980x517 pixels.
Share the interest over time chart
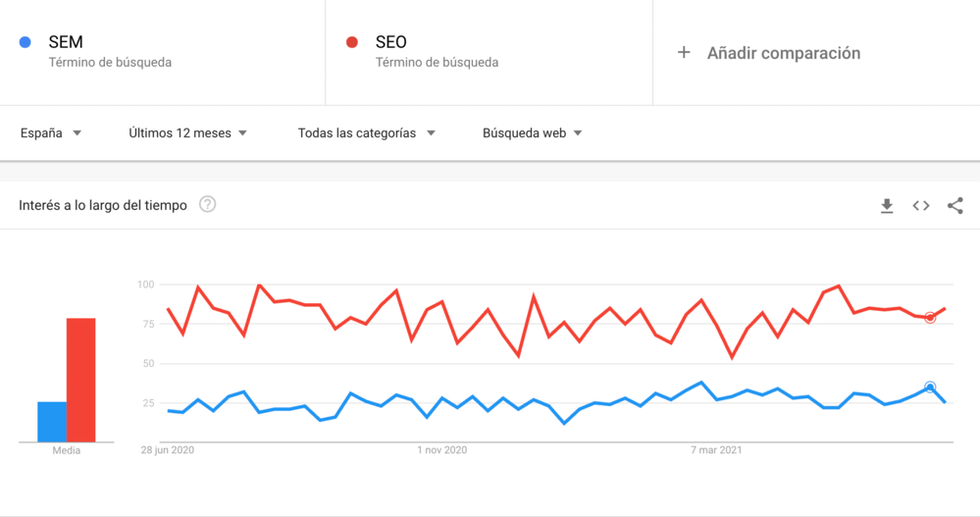click(955, 206)
